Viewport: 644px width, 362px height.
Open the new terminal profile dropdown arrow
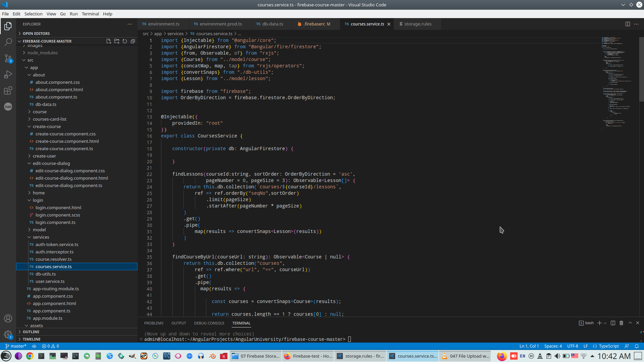tap(605, 323)
